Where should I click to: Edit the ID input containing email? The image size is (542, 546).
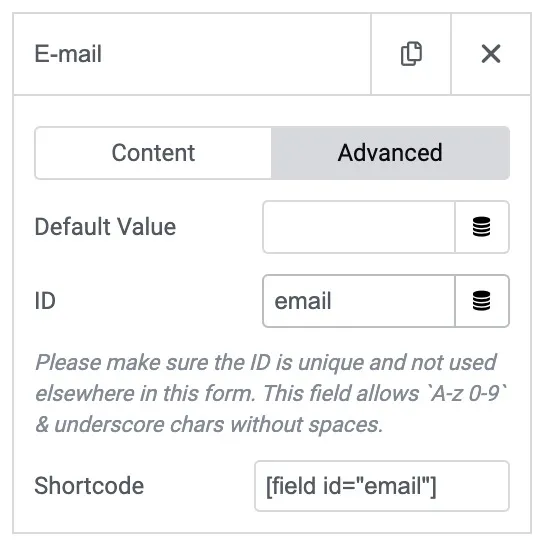[359, 301]
